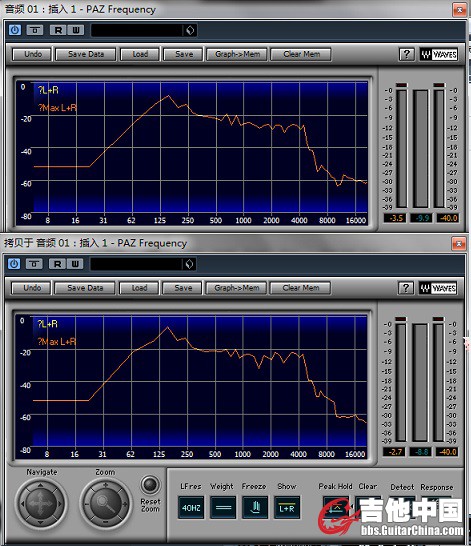This screenshot has height=546, width=471.
Task: Click the -3.5 left peak readout, top window
Action: point(395,218)
